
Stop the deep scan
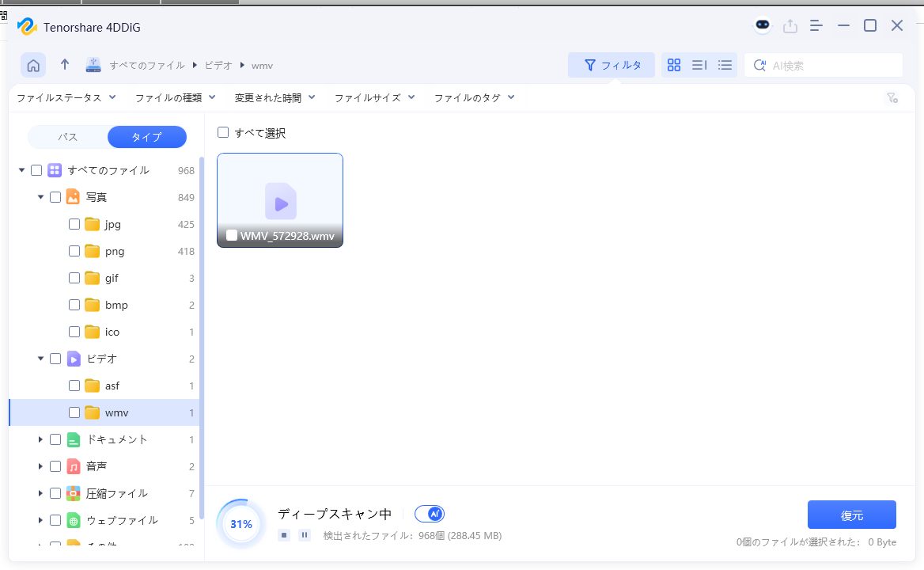(x=284, y=535)
